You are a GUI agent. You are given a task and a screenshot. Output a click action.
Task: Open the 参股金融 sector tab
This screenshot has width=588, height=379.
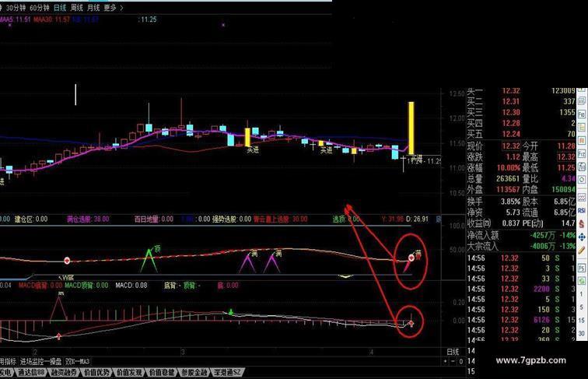pos(194,372)
